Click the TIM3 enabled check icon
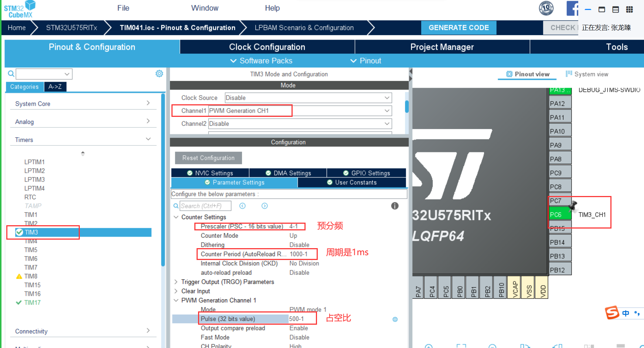Screen dimensions: 644x348 [19, 232]
